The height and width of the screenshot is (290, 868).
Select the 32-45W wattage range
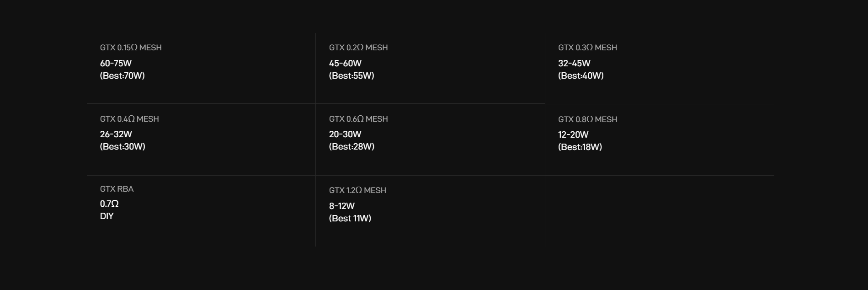click(574, 63)
